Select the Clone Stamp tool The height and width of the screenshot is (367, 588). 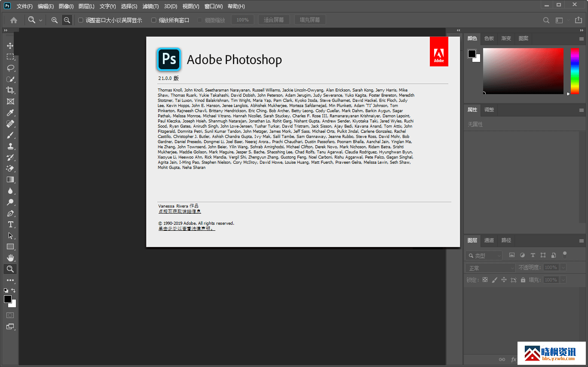click(10, 146)
